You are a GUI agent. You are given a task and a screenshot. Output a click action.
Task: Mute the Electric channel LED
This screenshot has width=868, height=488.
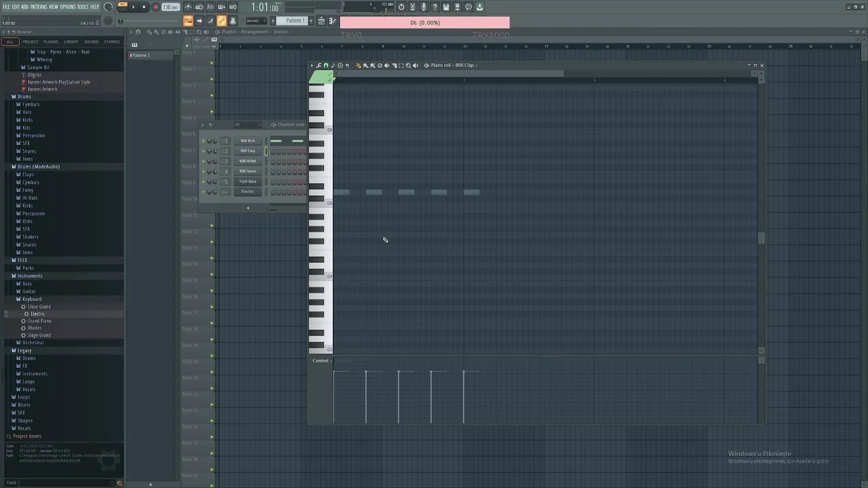tap(203, 192)
